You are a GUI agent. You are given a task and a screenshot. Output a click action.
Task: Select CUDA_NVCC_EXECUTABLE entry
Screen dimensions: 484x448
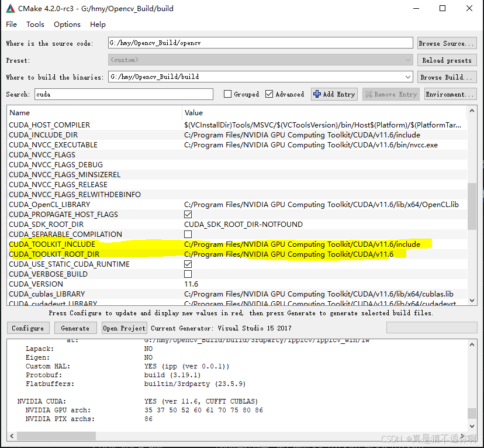pyautogui.click(x=53, y=145)
